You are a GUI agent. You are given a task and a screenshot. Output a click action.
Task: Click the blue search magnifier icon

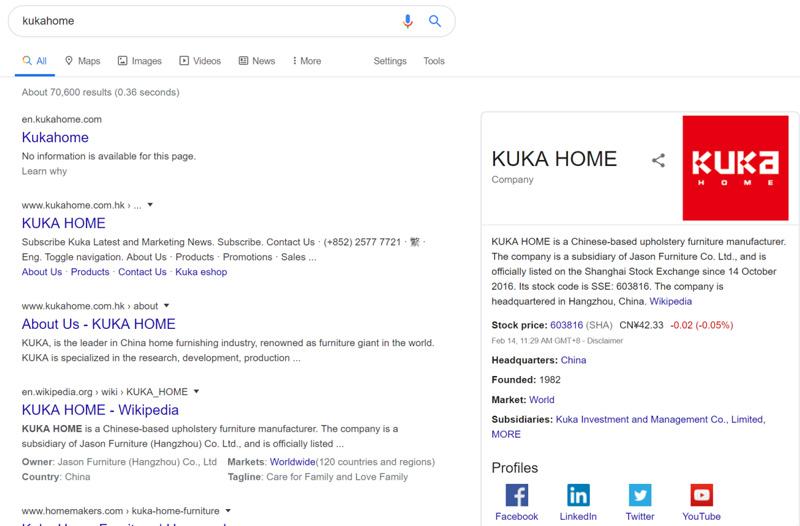click(x=435, y=21)
